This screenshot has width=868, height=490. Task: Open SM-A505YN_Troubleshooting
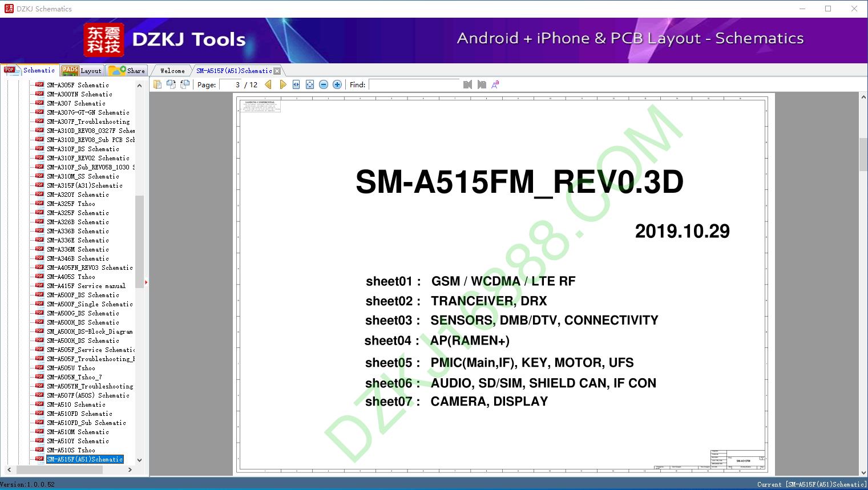click(90, 386)
